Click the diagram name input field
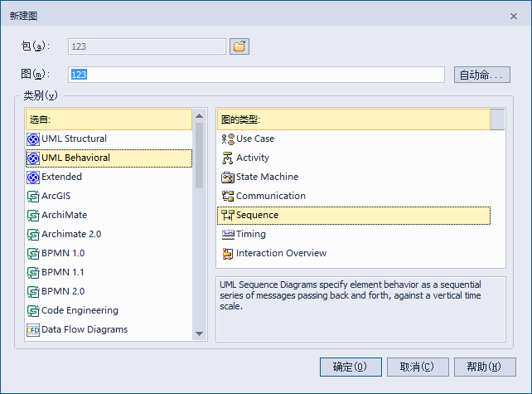Image resolution: width=532 pixels, height=394 pixels. [x=257, y=75]
